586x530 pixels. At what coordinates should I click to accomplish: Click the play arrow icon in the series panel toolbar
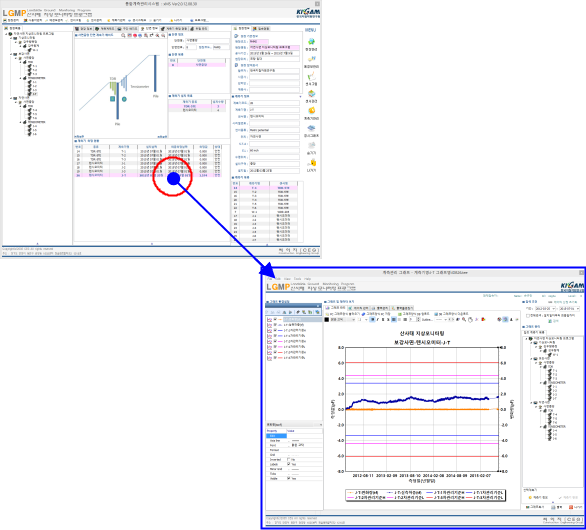290,312
